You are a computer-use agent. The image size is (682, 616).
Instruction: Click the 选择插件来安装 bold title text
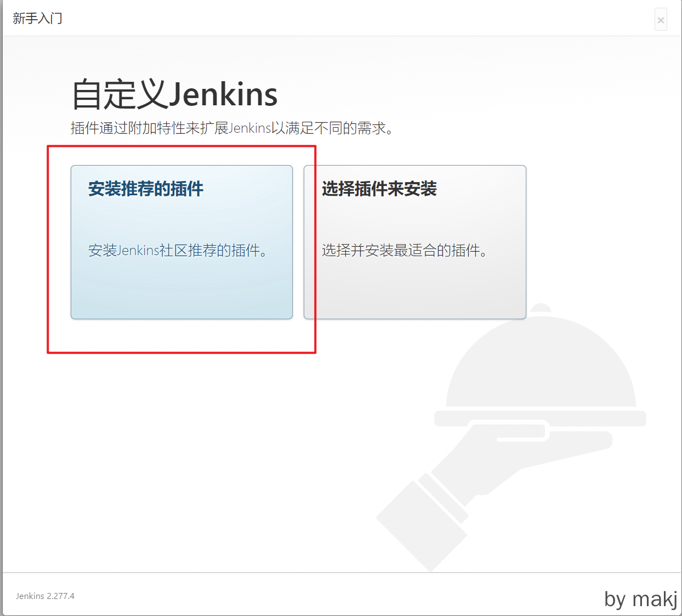379,189
